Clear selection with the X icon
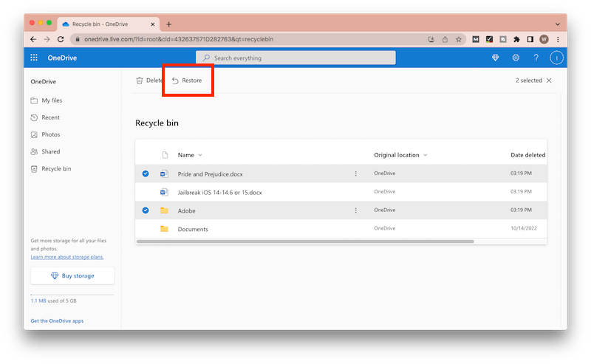 (x=549, y=80)
